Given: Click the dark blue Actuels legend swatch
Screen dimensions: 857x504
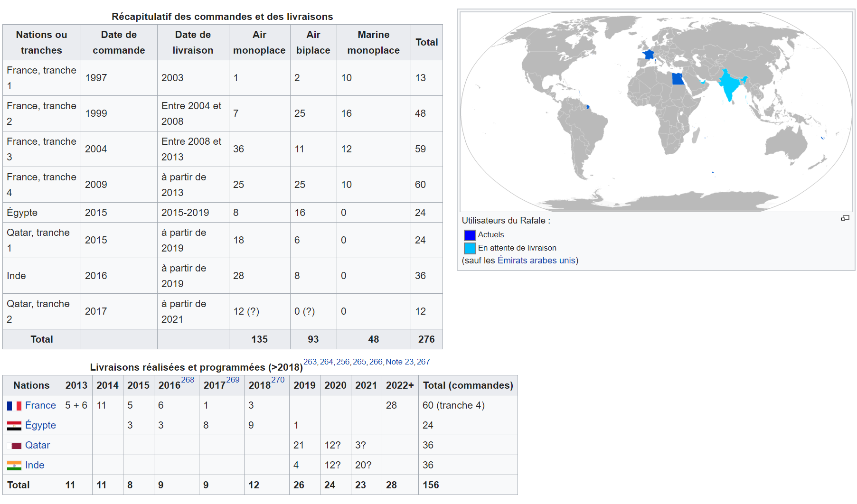Looking at the screenshot, I should [470, 235].
